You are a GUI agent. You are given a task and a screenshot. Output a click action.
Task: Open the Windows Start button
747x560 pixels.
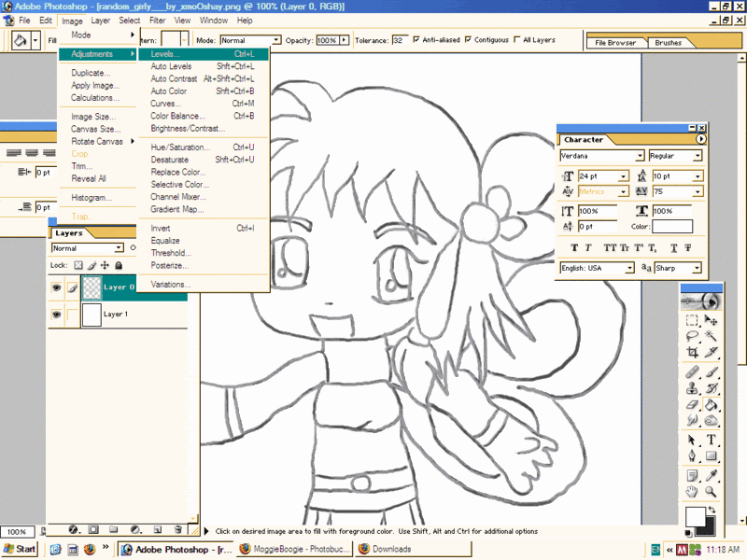[x=20, y=549]
